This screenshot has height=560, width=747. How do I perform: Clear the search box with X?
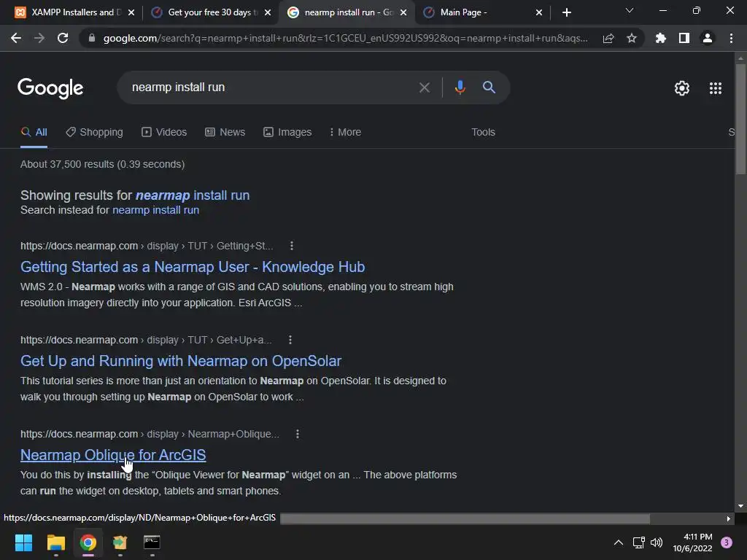point(424,87)
